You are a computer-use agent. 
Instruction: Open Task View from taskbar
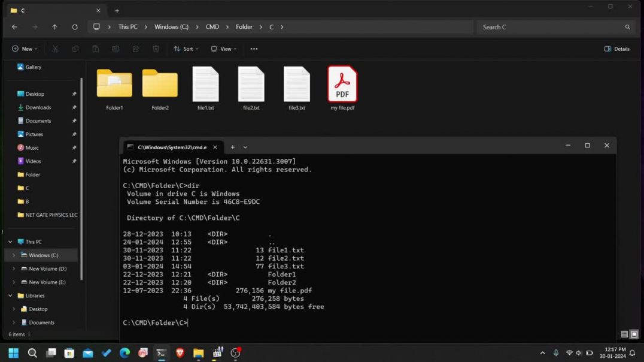[x=51, y=353]
